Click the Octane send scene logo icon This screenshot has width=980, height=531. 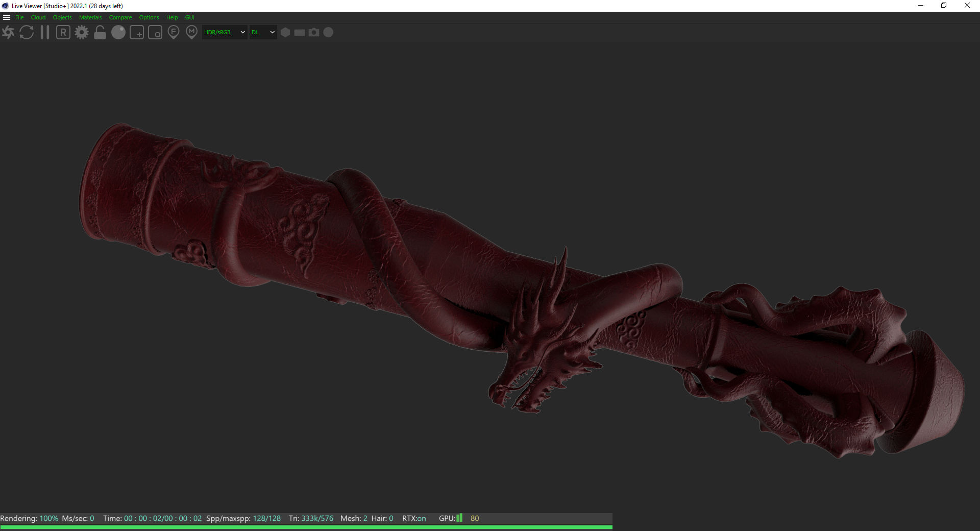[8, 33]
